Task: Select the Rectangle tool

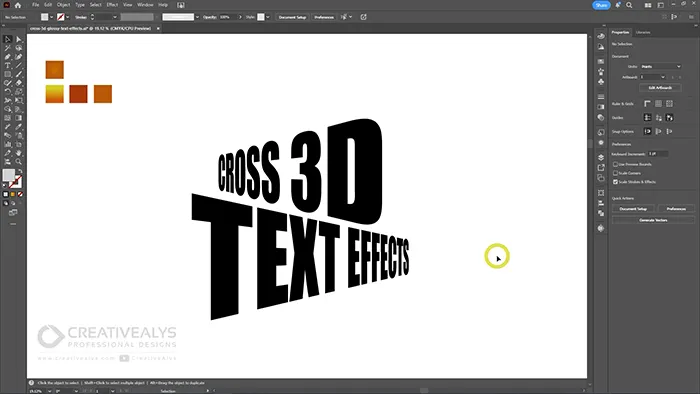Action: 8,74
